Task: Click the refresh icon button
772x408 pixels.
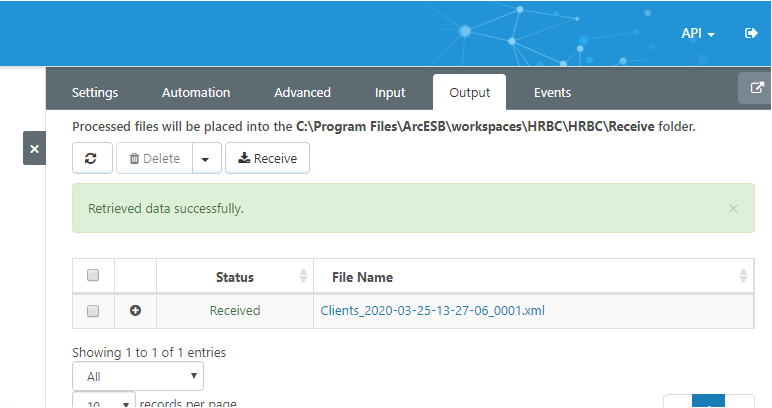Action: 91,158
